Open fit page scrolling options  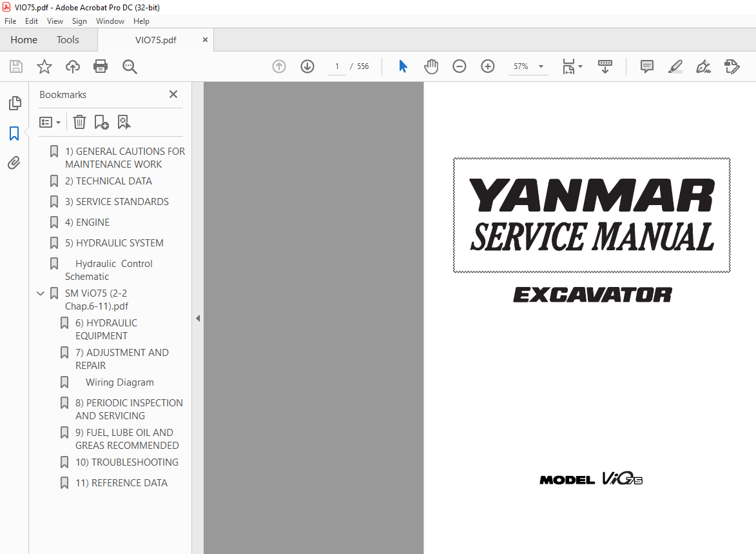tap(572, 66)
